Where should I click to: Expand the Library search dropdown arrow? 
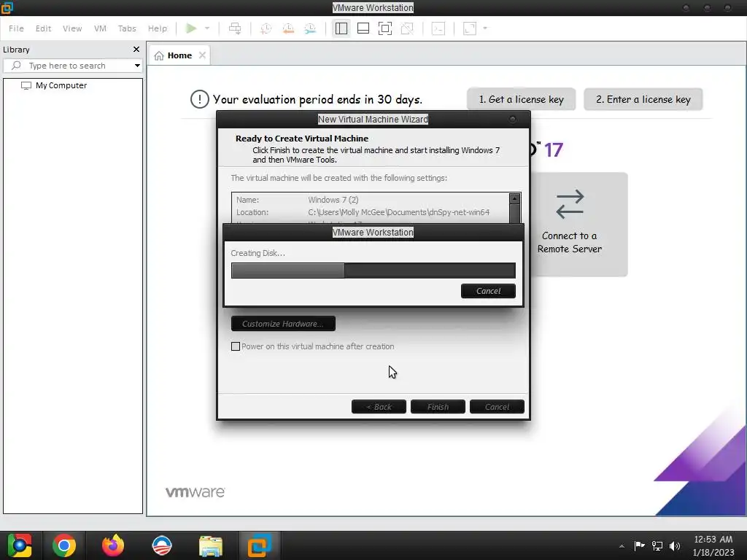point(137,66)
